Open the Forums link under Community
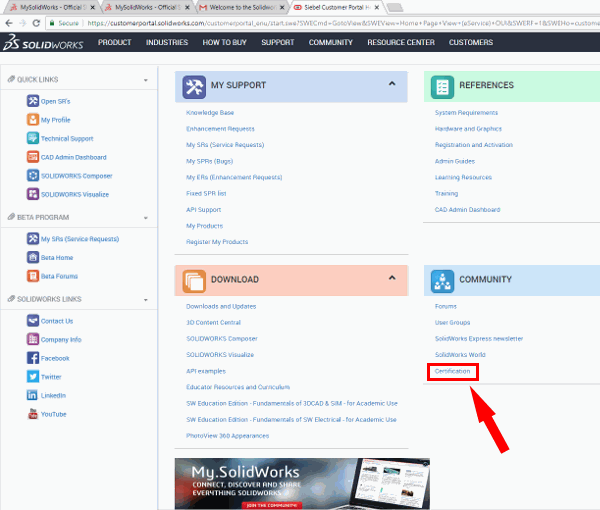 click(x=445, y=306)
